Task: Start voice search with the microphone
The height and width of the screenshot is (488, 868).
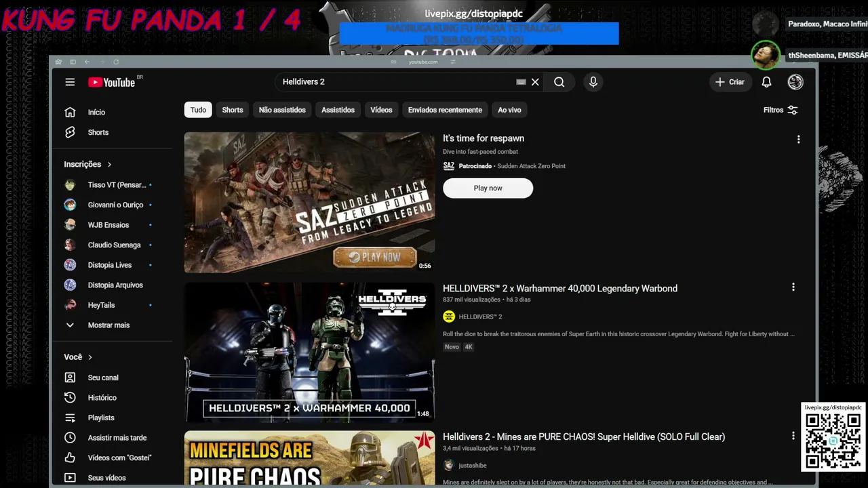Action: pos(593,82)
